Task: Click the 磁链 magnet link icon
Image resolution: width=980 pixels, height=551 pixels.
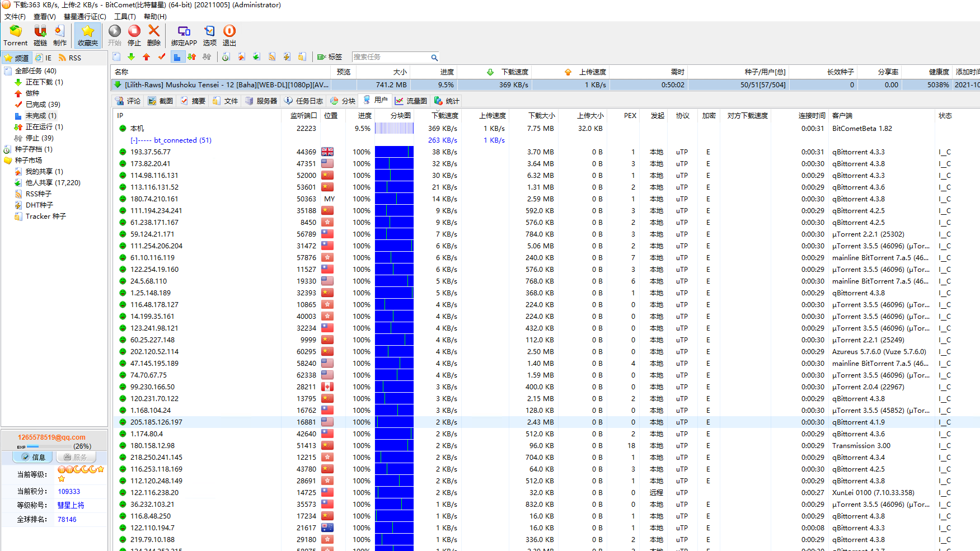Action: click(40, 35)
